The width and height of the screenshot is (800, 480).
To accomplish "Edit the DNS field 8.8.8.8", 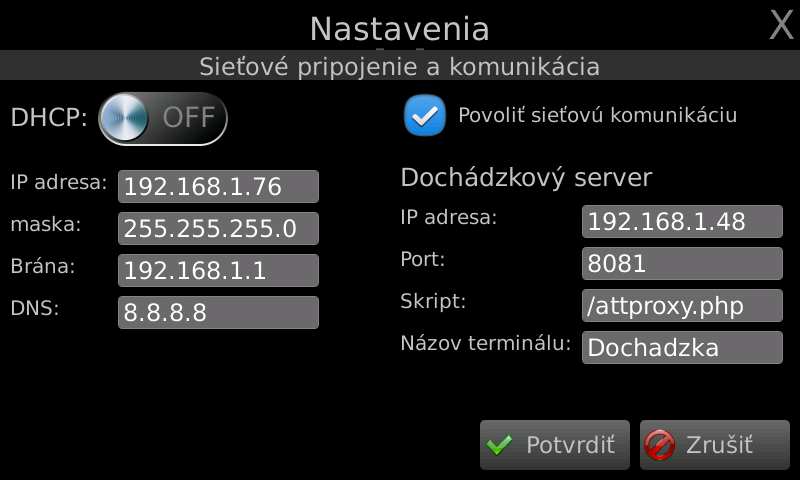I will coord(218,312).
